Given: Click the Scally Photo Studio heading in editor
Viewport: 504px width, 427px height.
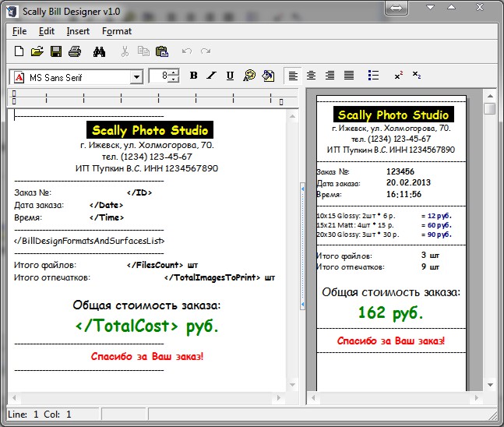Looking at the screenshot, I should pyautogui.click(x=150, y=130).
